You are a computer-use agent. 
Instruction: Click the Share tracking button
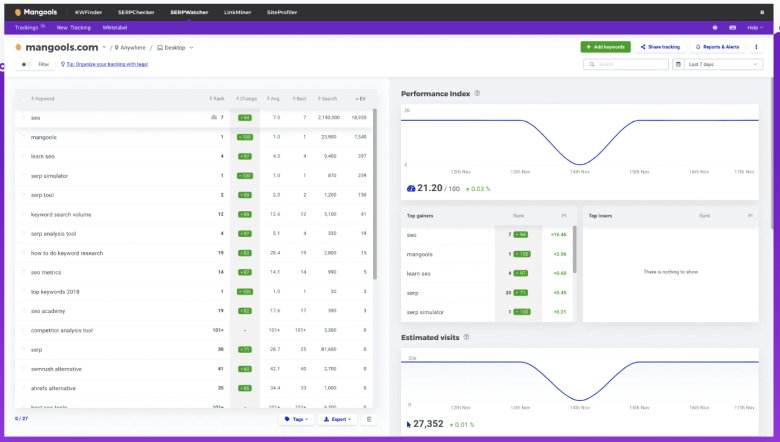(x=660, y=47)
